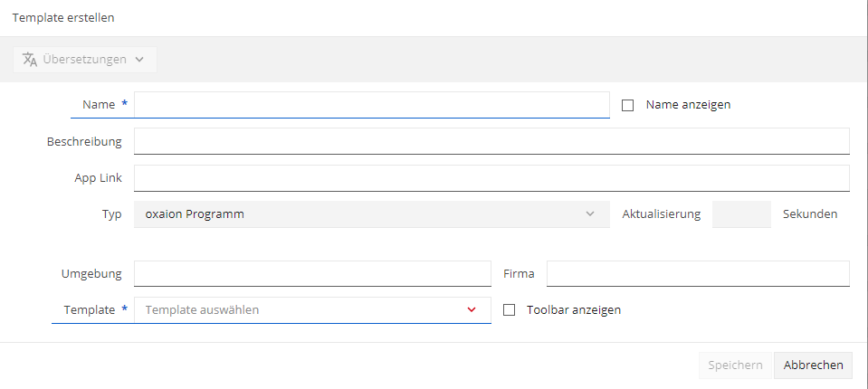Image resolution: width=868 pixels, height=389 pixels.
Task: Click the red arrow of Template auswählen
Action: tap(472, 310)
